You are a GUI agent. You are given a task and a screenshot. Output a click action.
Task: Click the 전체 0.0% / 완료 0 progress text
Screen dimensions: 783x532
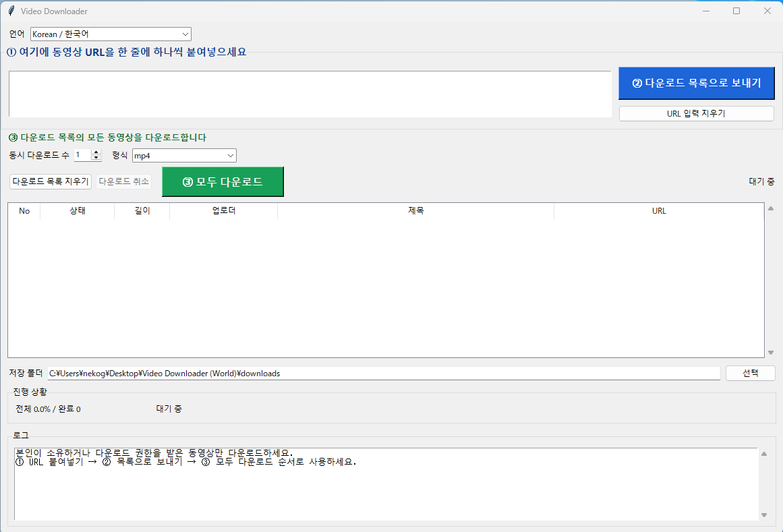(48, 409)
